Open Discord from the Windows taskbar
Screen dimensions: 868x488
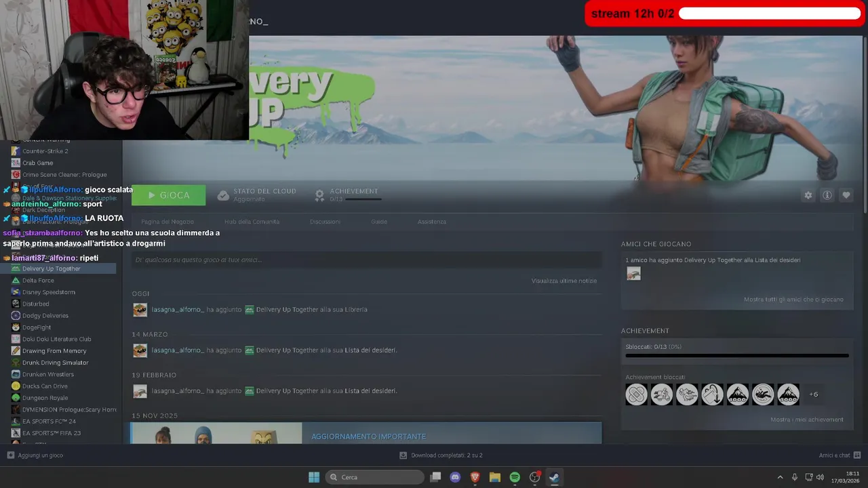pyautogui.click(x=455, y=477)
